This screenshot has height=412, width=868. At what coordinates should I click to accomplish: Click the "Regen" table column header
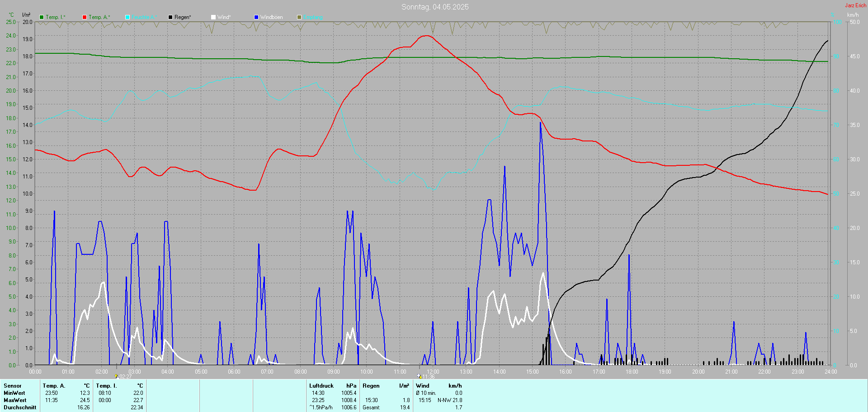click(371, 386)
